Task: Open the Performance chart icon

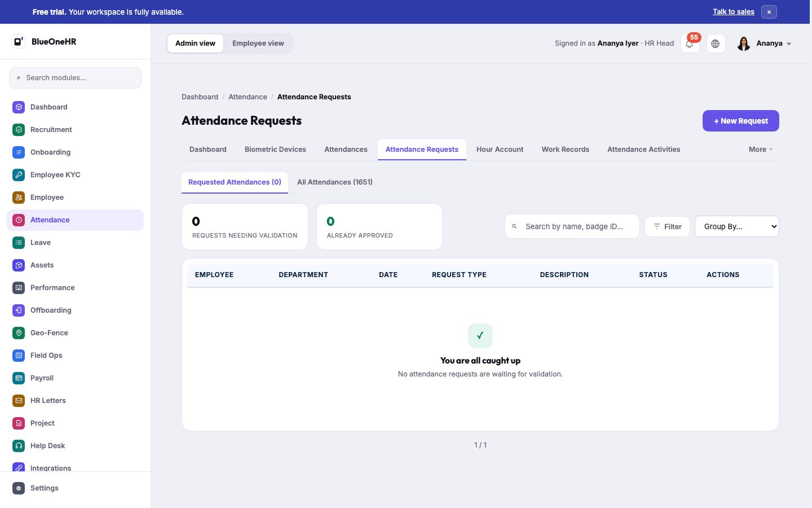Action: click(19, 287)
